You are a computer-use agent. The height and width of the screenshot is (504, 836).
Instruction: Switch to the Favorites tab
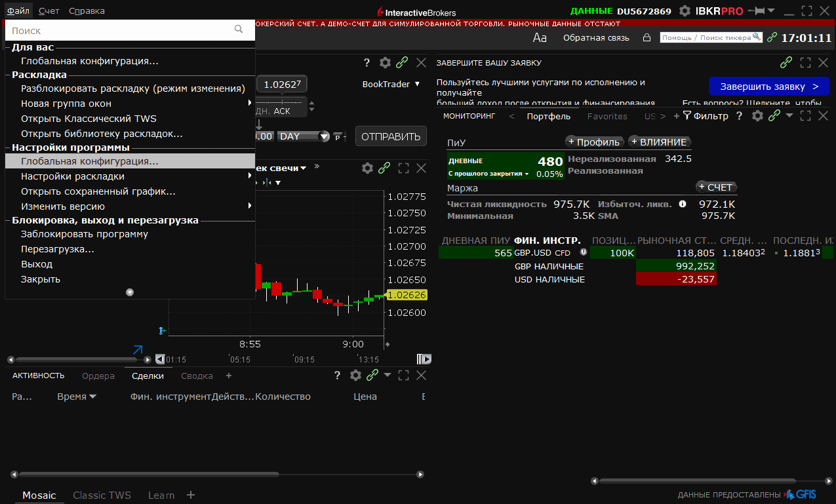(x=607, y=116)
